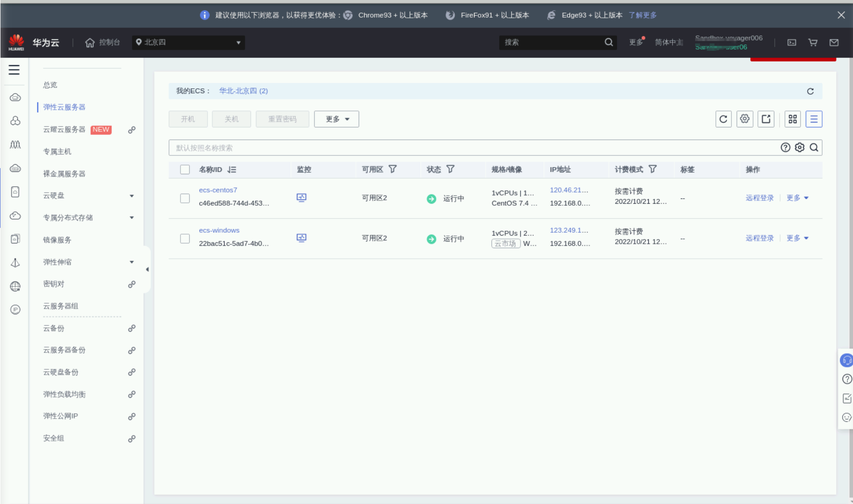The height and width of the screenshot is (504, 853).
Task: Open 云服务器组 in the sidebar
Action: pos(60,306)
